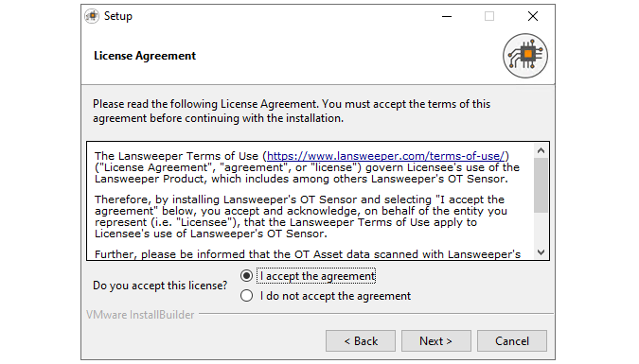Image resolution: width=639 pixels, height=364 pixels.
Task: Close the Setup window with X
Action: [533, 16]
